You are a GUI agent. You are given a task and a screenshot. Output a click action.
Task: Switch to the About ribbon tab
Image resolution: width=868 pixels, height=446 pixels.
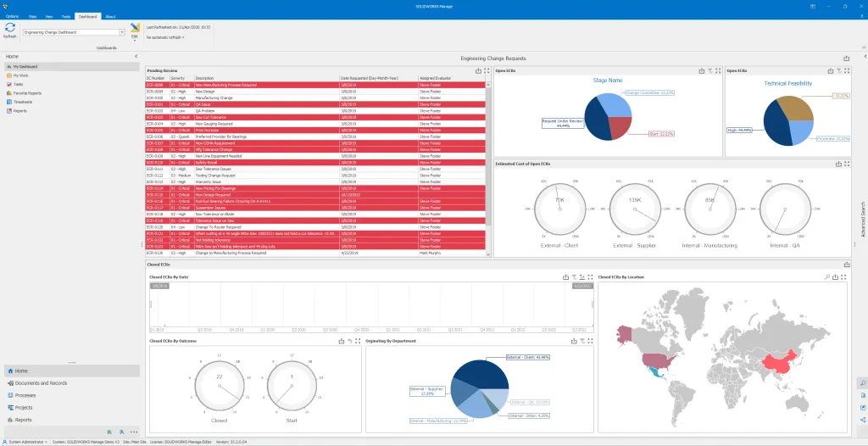110,17
